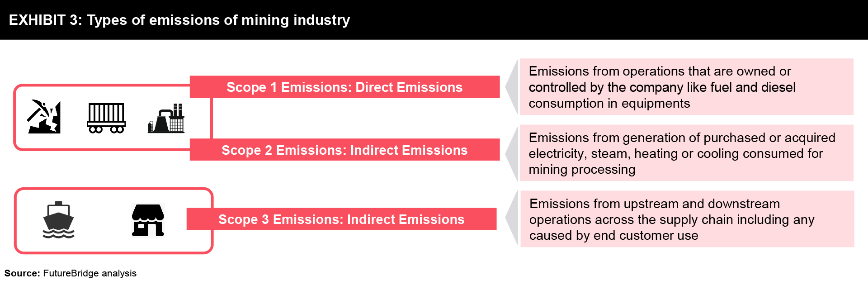
Task: Click the upstream and downstream operations description box
Action: click(x=687, y=219)
